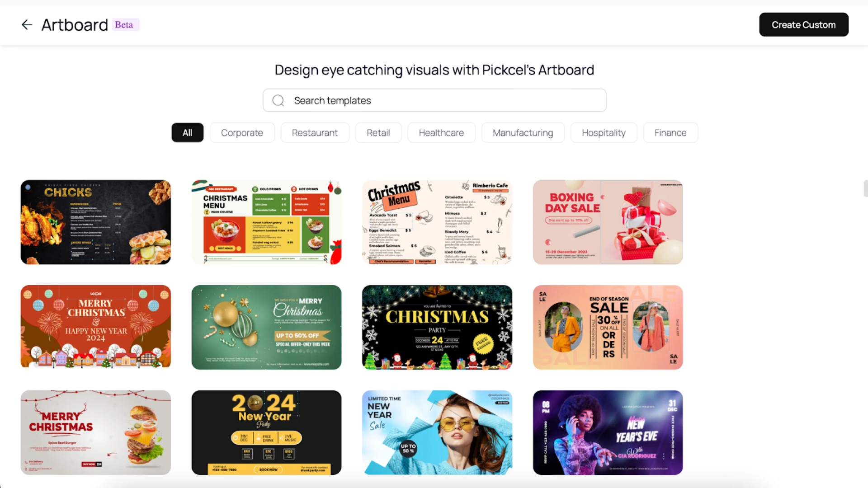Screen dimensions: 868x488
Task: Open the 2024 New Year Party template
Action: pos(266,432)
